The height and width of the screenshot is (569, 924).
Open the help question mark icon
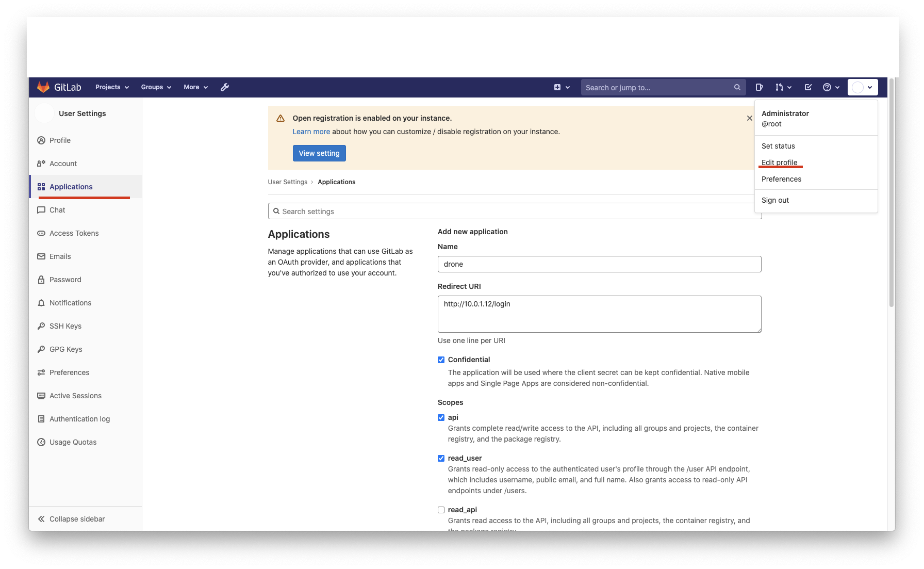[x=827, y=87]
